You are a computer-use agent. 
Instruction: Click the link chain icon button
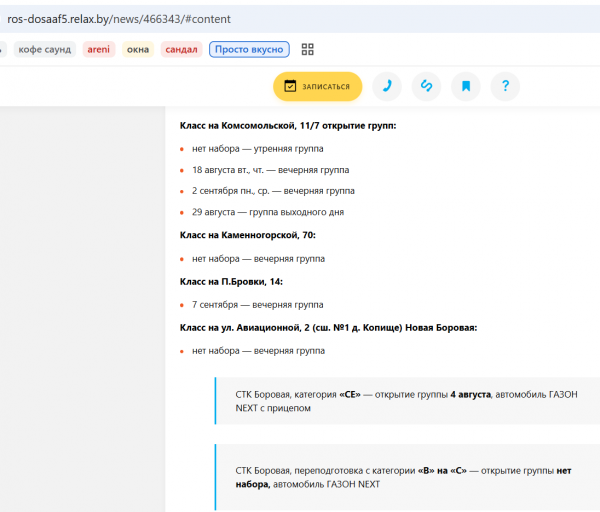coord(426,86)
